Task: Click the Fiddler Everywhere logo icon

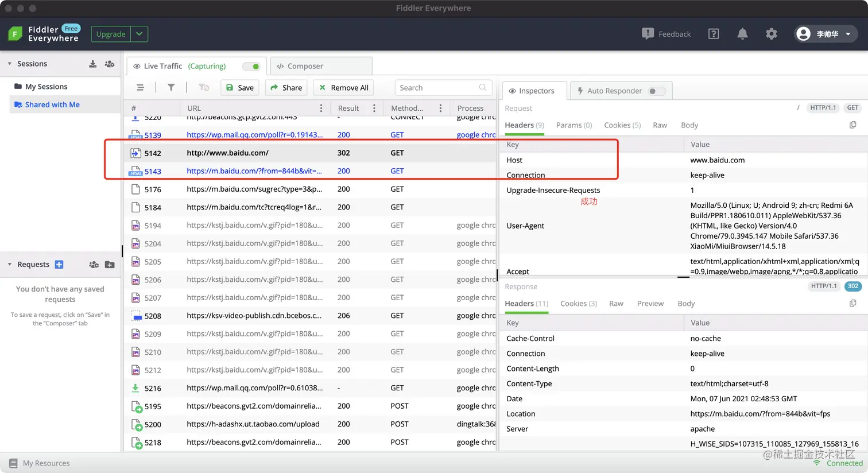Action: [x=15, y=34]
